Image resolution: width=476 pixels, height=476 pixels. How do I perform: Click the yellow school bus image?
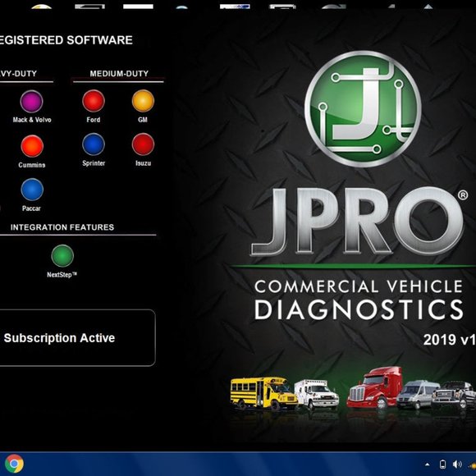[x=263, y=393]
